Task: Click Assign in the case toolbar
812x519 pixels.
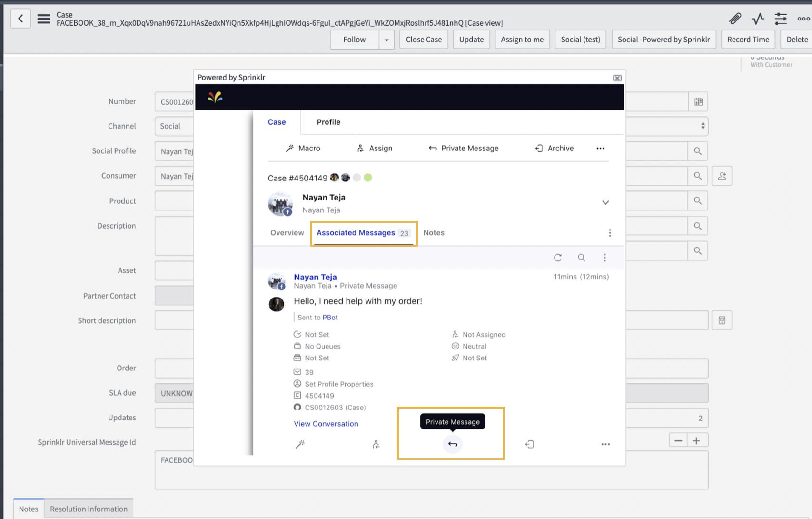Action: tap(375, 148)
